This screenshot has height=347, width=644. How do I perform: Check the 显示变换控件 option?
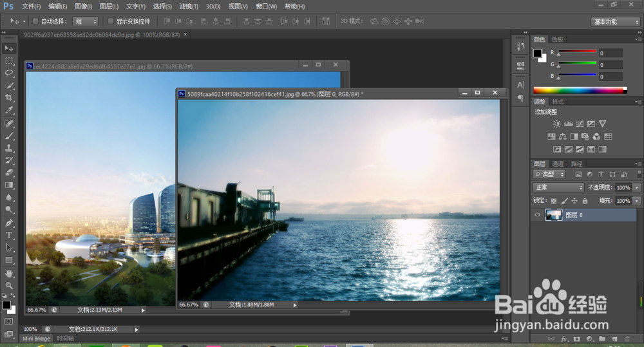click(x=111, y=21)
